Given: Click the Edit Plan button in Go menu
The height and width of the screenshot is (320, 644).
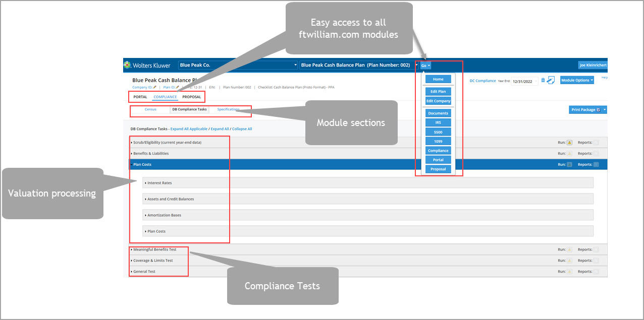Looking at the screenshot, I should pyautogui.click(x=438, y=91).
